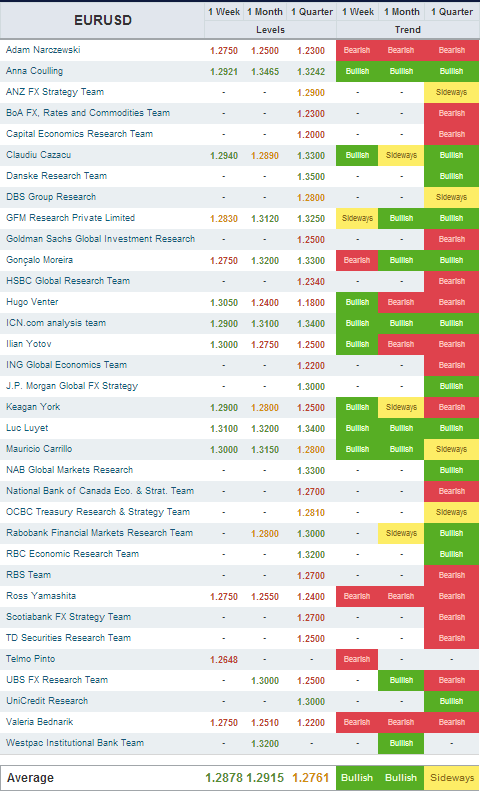Viewport: 480px width, 793px height.
Task: Open Keagan York's name
Action: [x=33, y=407]
